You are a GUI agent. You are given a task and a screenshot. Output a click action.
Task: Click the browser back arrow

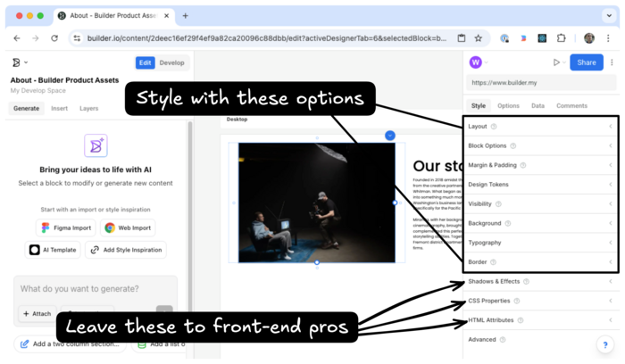tap(17, 38)
